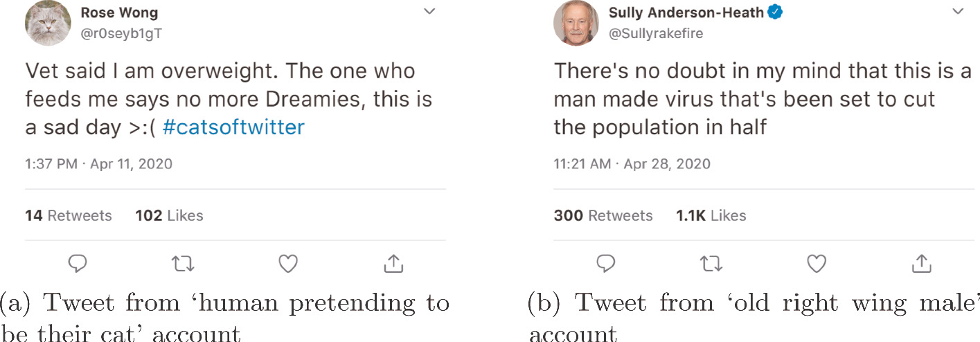980x342 pixels.
Task: Open the #catsoftwitter hashtag
Action: click(233, 127)
